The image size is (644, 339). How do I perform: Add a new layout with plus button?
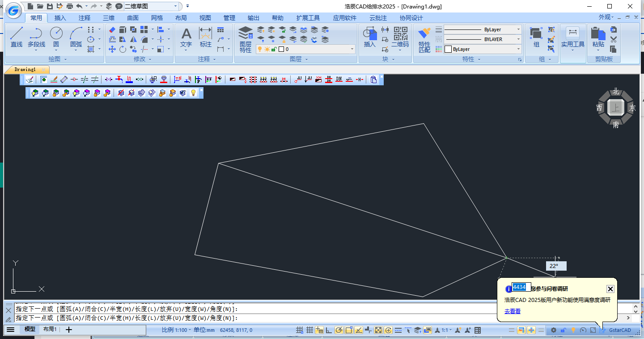click(x=69, y=330)
